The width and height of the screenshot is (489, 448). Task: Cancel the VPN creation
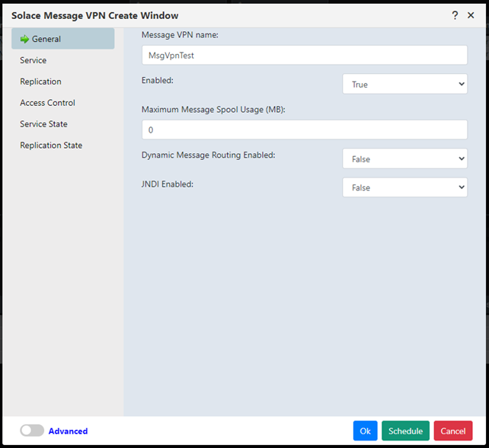pos(453,430)
